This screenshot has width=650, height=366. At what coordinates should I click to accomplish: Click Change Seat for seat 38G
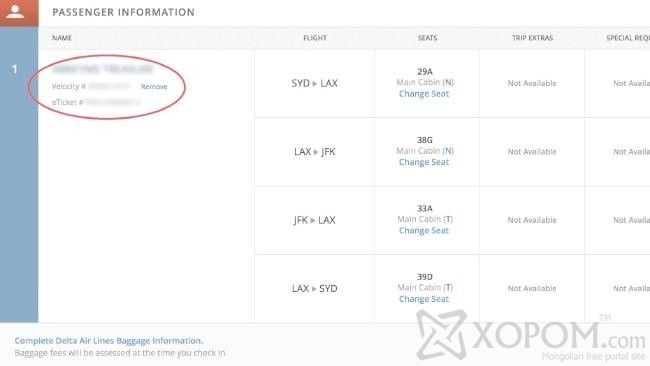pyautogui.click(x=424, y=162)
